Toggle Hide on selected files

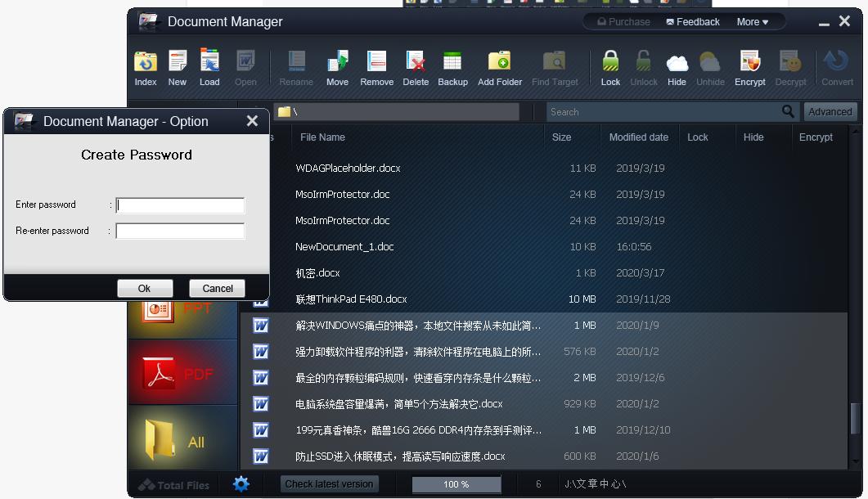point(677,67)
